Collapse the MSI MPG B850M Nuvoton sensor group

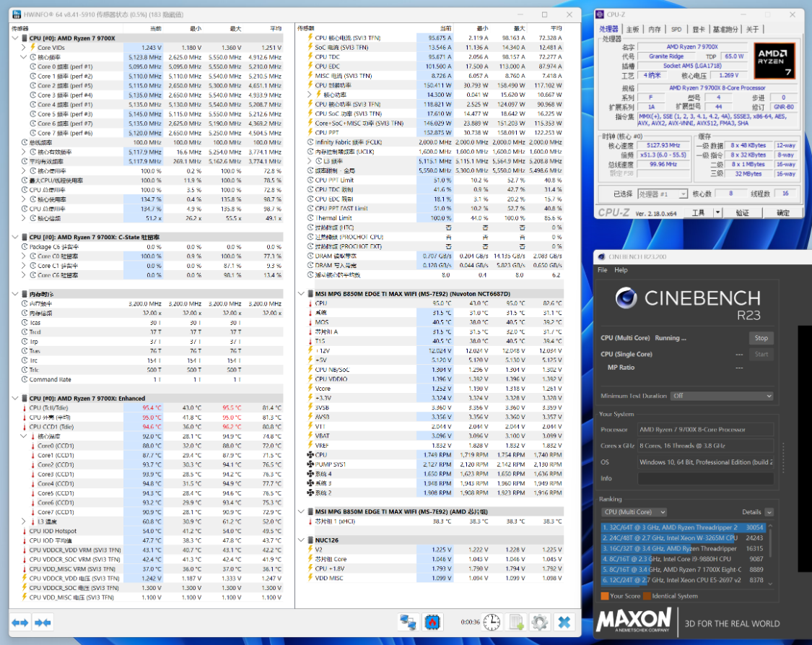pyautogui.click(x=302, y=294)
